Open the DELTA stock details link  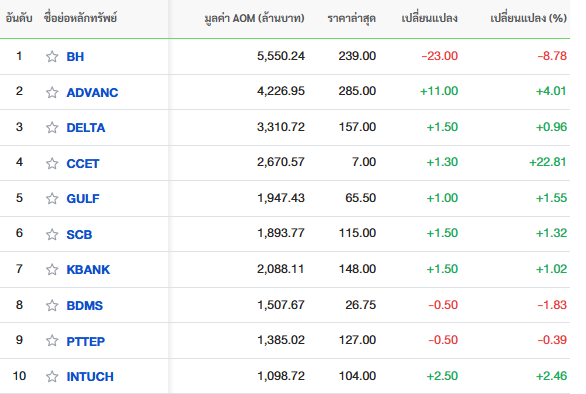pos(86,128)
